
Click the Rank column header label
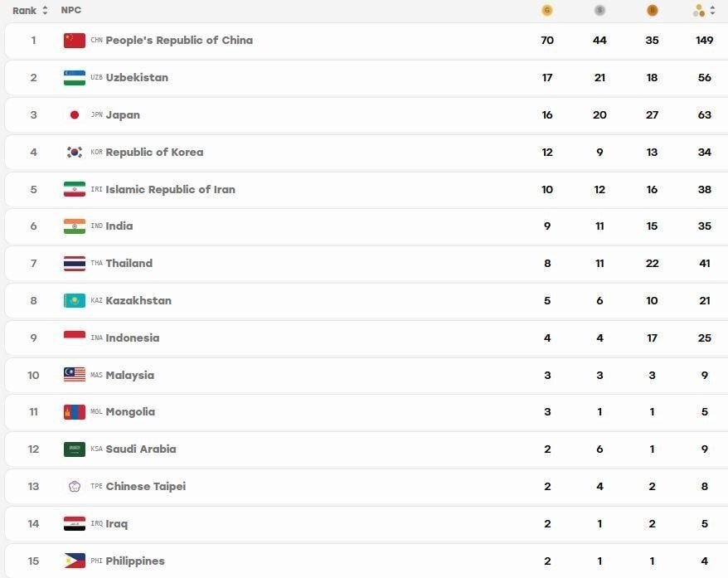coord(24,10)
